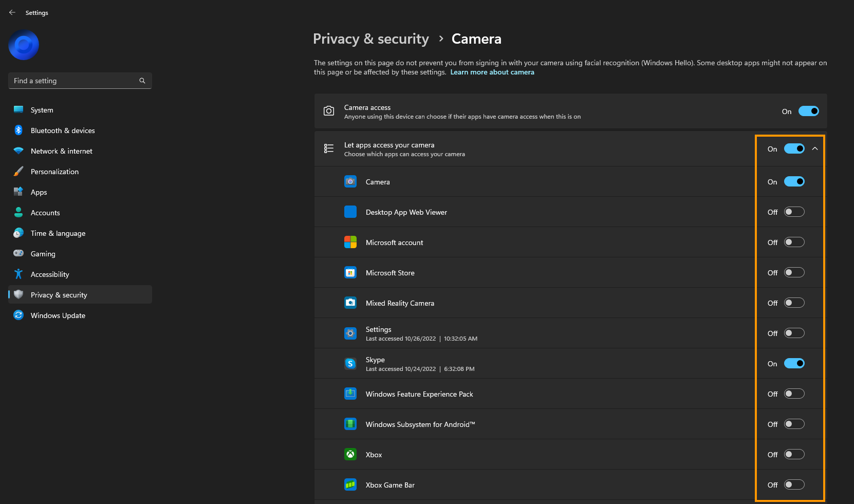
Task: Open Network & internet settings
Action: (x=80, y=151)
